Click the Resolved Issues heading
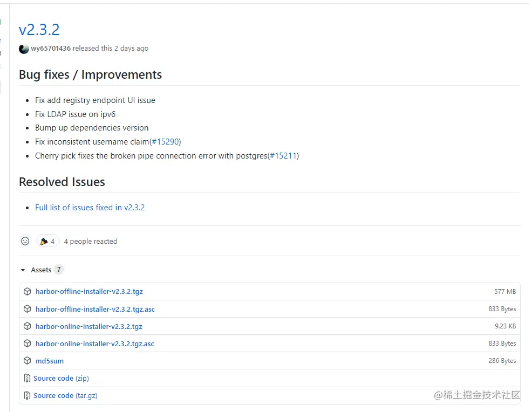The width and height of the screenshot is (532, 412). click(x=62, y=182)
